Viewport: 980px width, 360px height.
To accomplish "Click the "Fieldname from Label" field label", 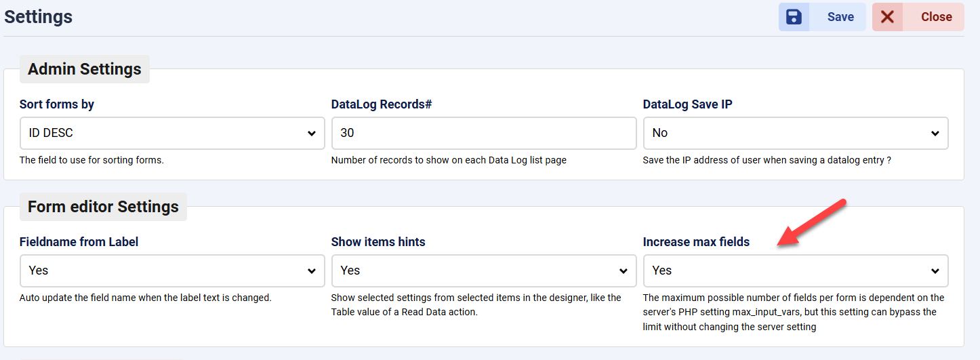I will [79, 242].
